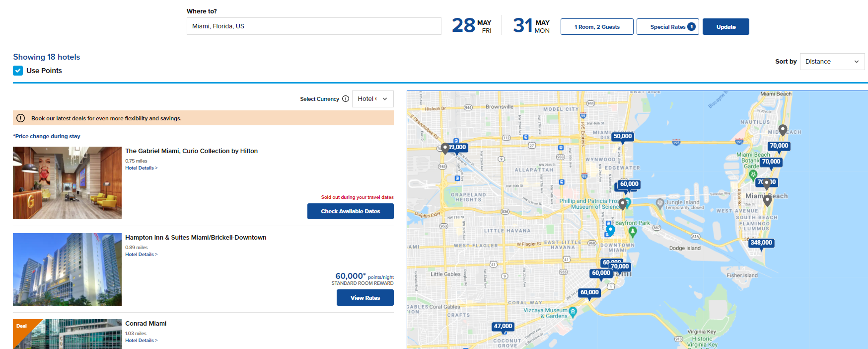Click View Rates for Hampton Inn & Suites
Viewport: 868px width, 349px height.
click(x=365, y=298)
